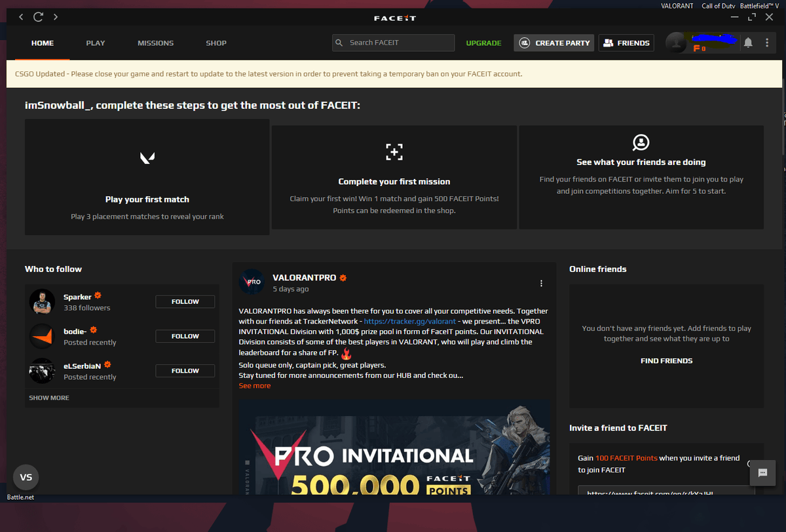Open the user avatar in header
Screen dimensions: 786x532
click(x=675, y=43)
